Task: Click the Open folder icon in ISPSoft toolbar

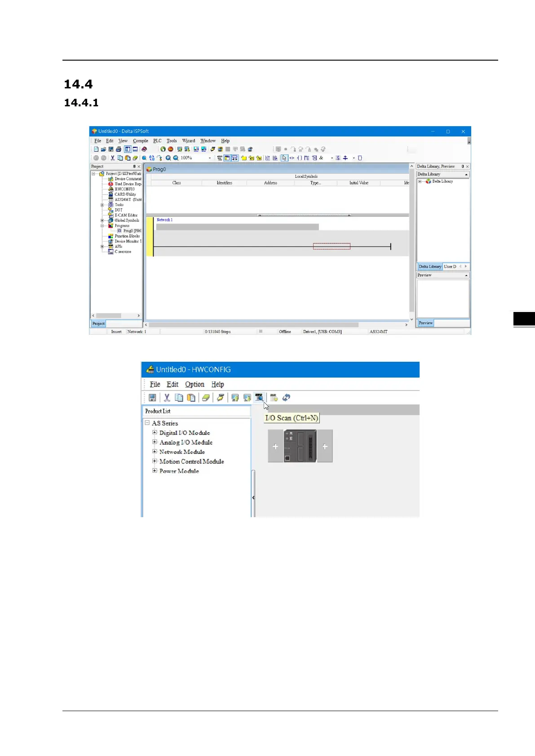Action: pyautogui.click(x=103, y=149)
